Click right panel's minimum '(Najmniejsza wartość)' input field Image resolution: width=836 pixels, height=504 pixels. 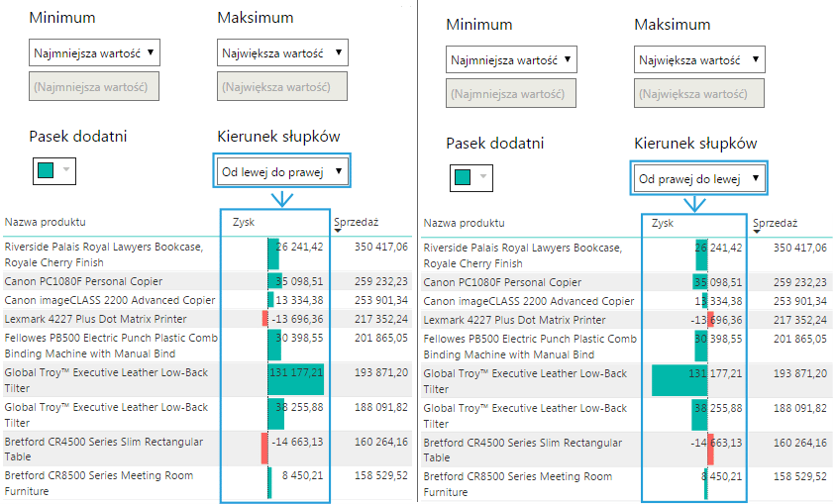coord(511,94)
